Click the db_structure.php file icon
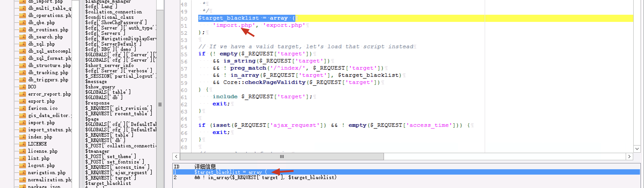 point(23,66)
